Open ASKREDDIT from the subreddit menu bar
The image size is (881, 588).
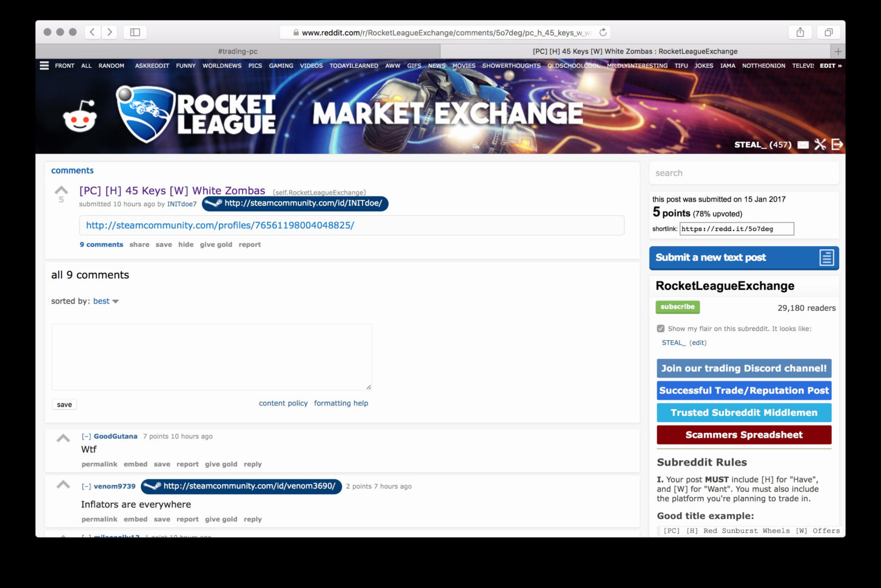pos(152,65)
